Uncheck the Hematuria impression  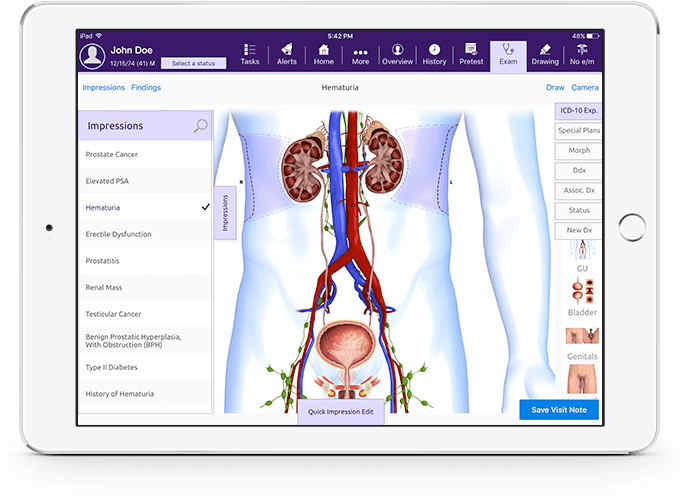coord(205,207)
